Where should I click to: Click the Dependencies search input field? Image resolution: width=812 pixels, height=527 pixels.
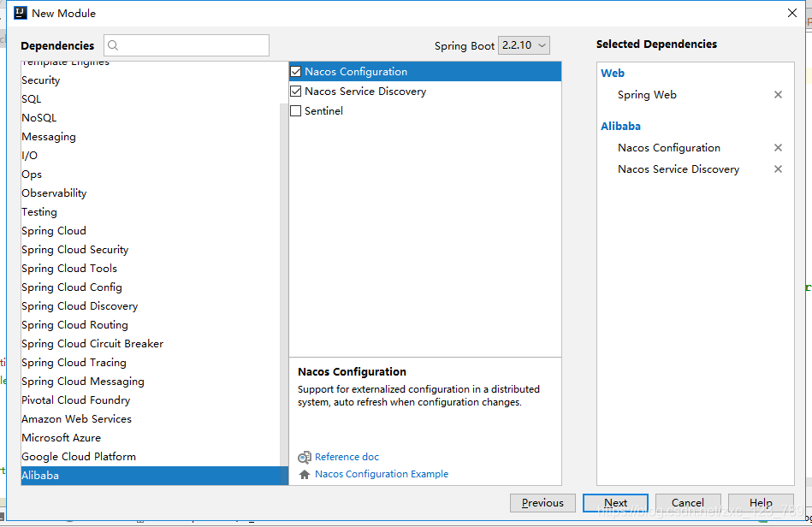[x=187, y=45]
